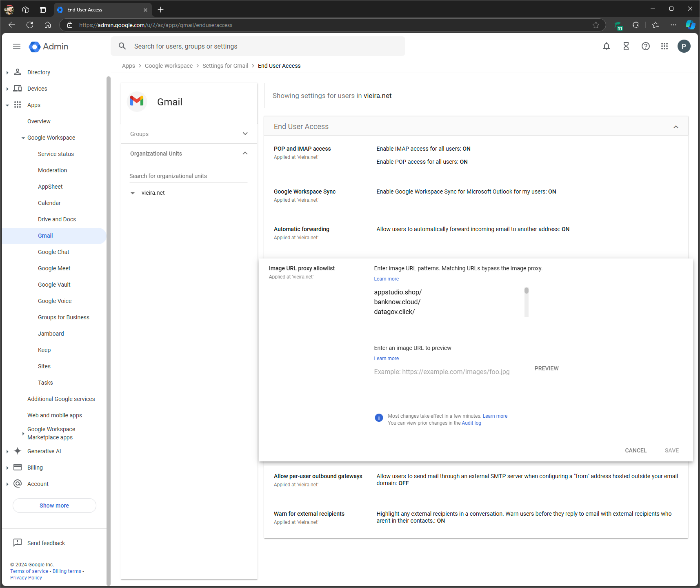
Task: Click the Send feedback icon
Action: click(x=18, y=543)
